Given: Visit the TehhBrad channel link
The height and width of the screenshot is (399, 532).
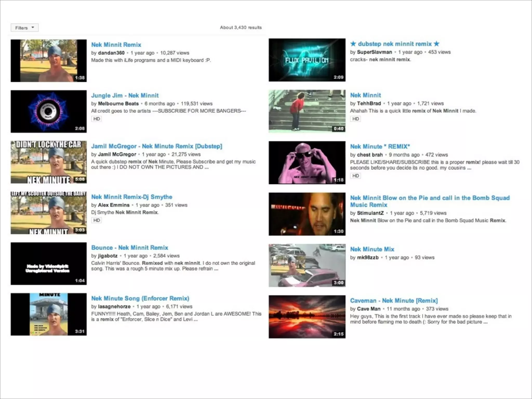Looking at the screenshot, I should coord(369,103).
